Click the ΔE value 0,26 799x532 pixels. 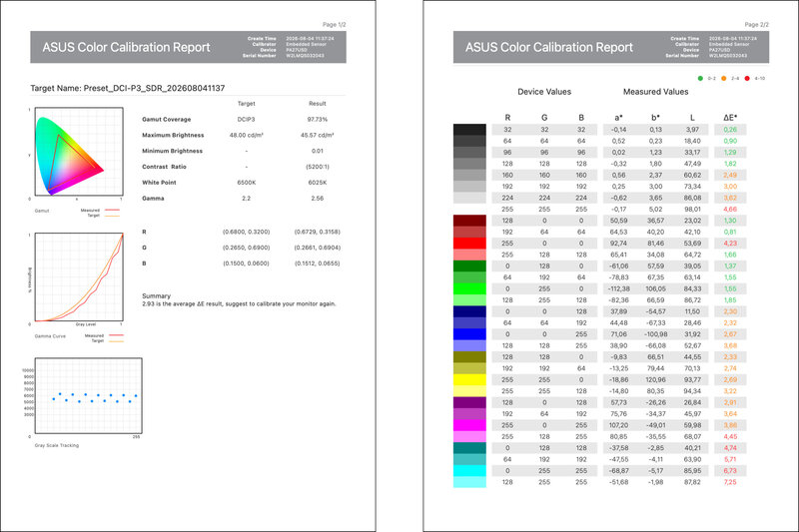click(730, 130)
